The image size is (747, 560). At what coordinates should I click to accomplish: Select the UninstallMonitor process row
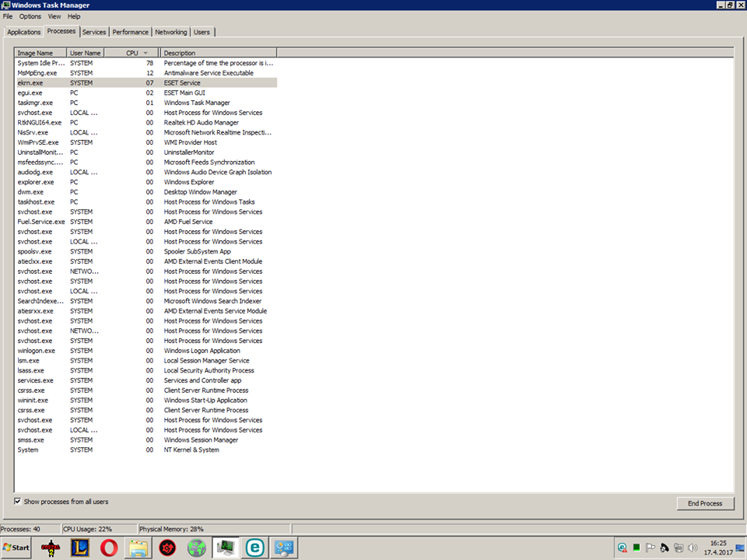click(x=146, y=152)
